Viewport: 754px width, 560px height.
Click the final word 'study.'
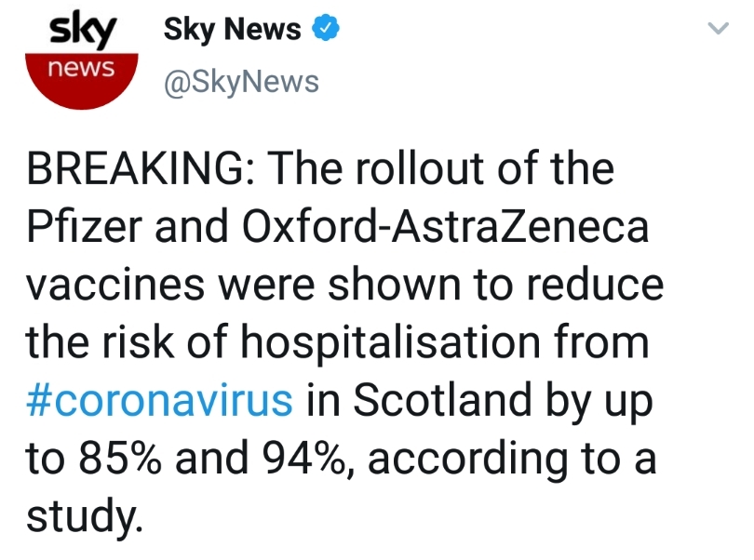[x=85, y=516]
